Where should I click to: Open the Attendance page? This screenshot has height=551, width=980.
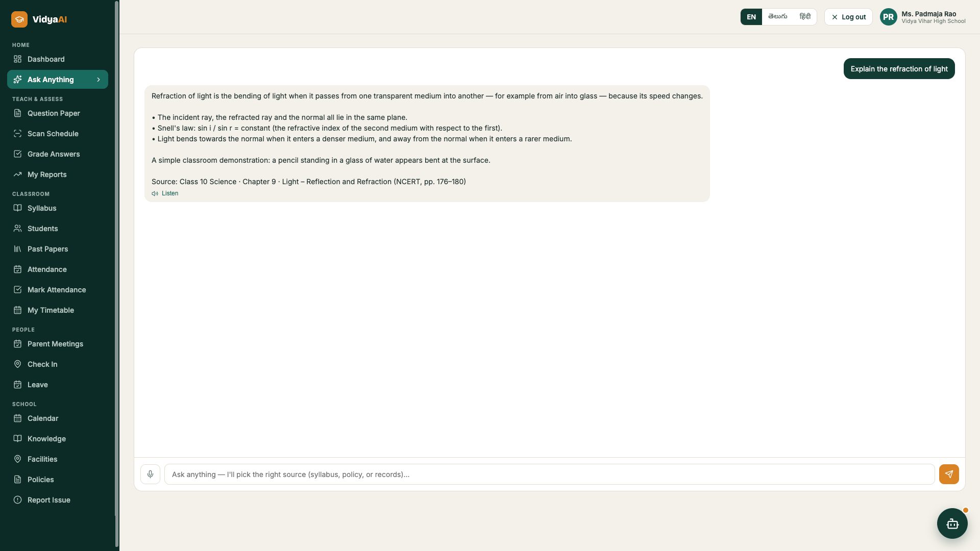pyautogui.click(x=58, y=269)
